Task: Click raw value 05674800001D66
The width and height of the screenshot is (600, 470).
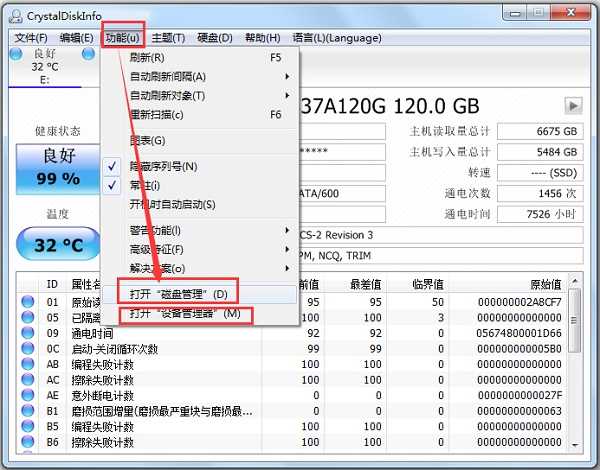Action: tap(519, 333)
